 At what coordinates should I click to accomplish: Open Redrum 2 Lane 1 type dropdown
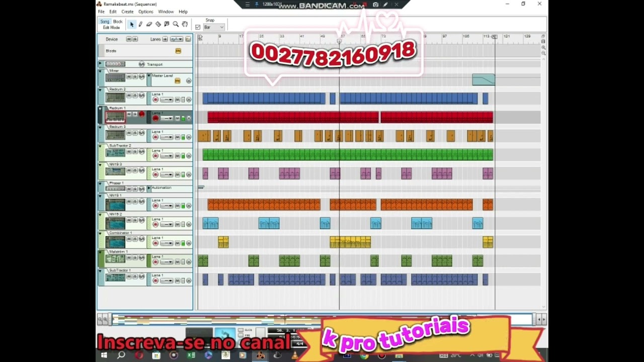167,100
